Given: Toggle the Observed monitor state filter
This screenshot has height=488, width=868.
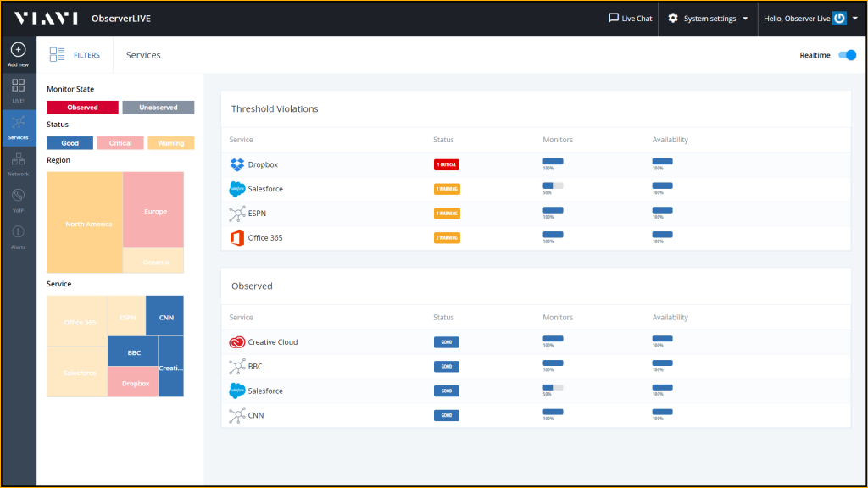Looking at the screenshot, I should [x=82, y=108].
